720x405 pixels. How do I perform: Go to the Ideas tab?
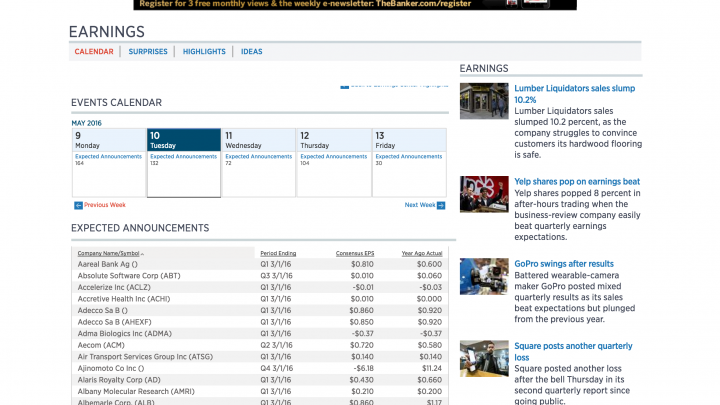[x=252, y=51]
